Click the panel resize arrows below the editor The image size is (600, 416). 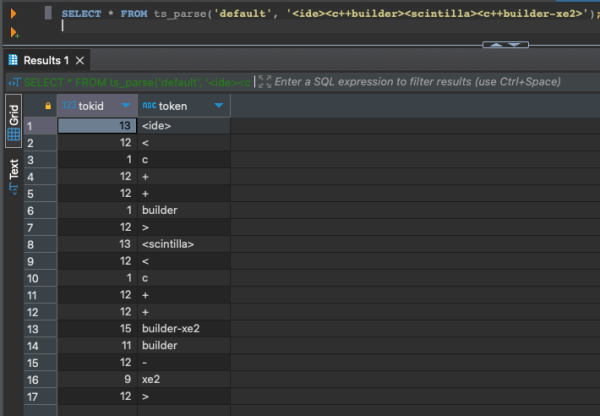(x=505, y=44)
